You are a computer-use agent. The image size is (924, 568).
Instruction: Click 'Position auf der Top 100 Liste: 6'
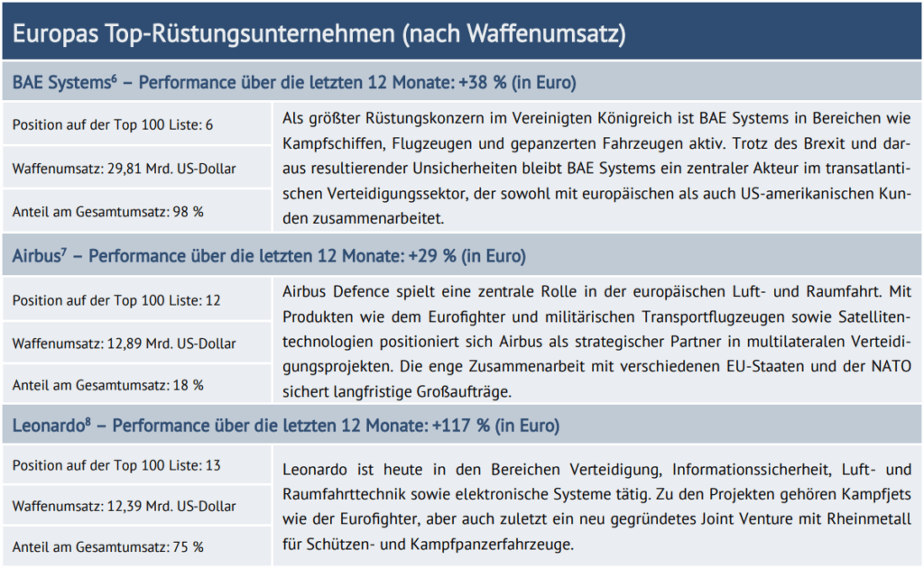pyautogui.click(x=113, y=124)
